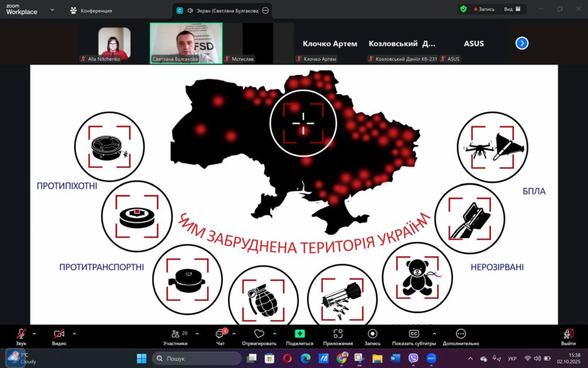The width and height of the screenshot is (588, 368).
Task: Click the Запись record icon in toolbar
Action: [x=372, y=334]
